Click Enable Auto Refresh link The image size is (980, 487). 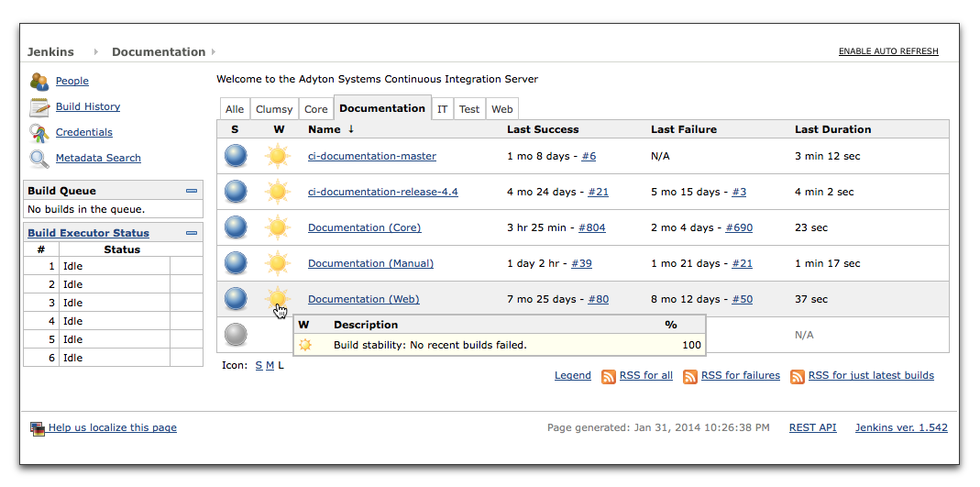[888, 51]
